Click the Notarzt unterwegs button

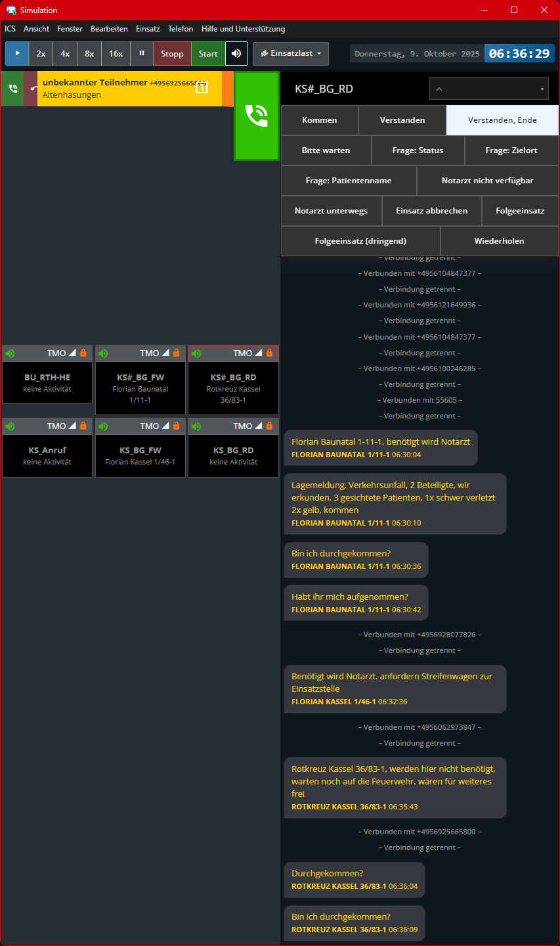point(331,211)
